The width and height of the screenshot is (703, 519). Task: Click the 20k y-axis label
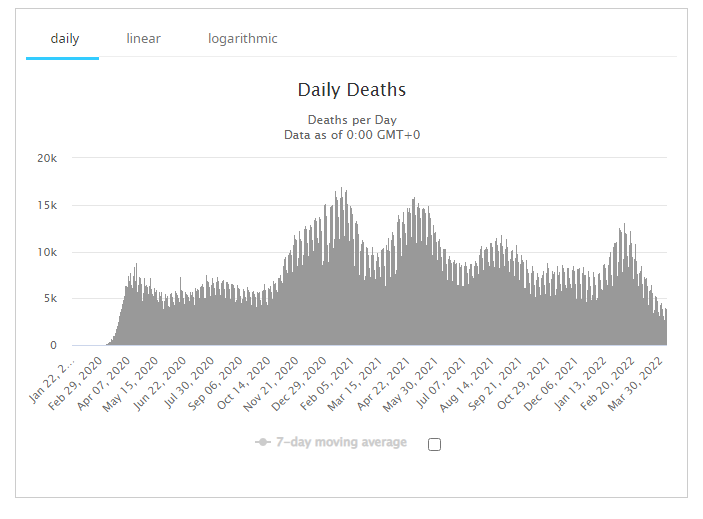click(x=46, y=158)
